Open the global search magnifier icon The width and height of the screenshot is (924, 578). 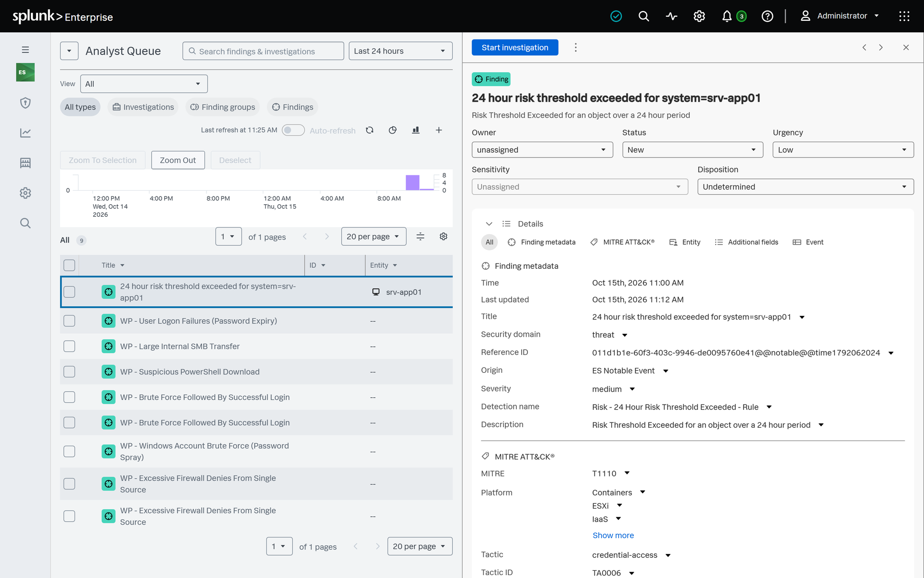pos(643,16)
